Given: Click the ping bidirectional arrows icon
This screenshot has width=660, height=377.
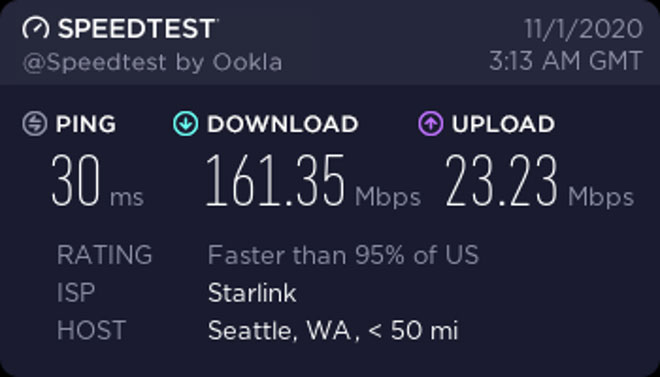Looking at the screenshot, I should pos(35,124).
